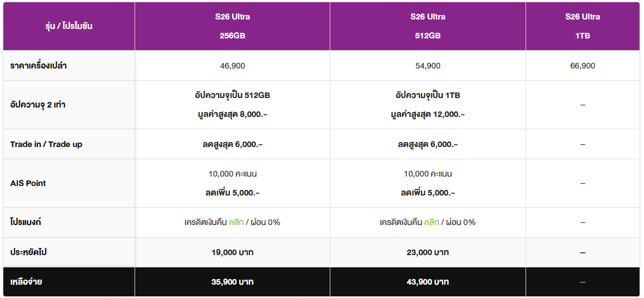644x298 pixels.
Task: Click the AIS Point row label
Action: (x=28, y=183)
